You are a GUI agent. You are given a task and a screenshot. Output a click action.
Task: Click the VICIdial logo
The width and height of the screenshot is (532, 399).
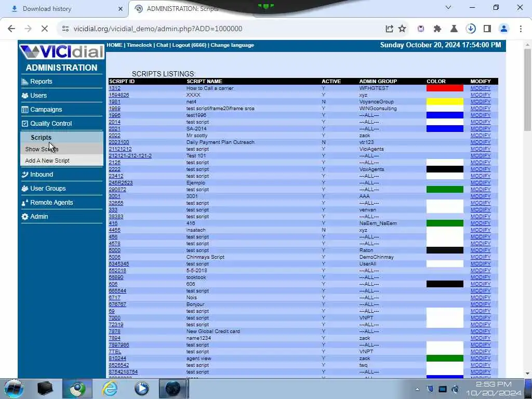(61, 51)
